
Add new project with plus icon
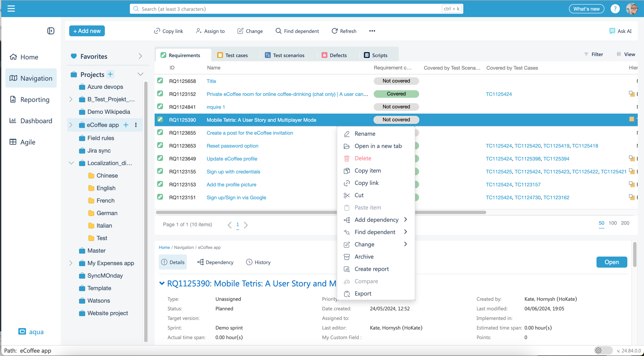(110, 74)
